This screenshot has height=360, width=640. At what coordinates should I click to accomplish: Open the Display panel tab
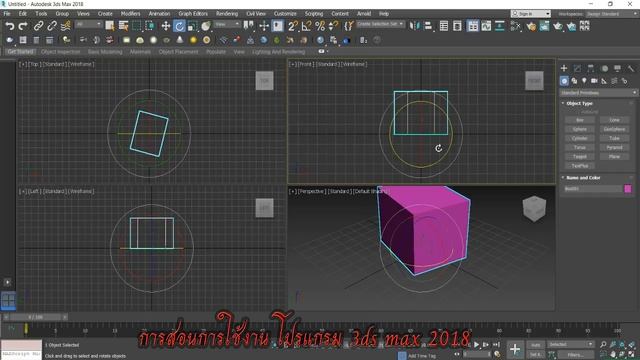618,68
